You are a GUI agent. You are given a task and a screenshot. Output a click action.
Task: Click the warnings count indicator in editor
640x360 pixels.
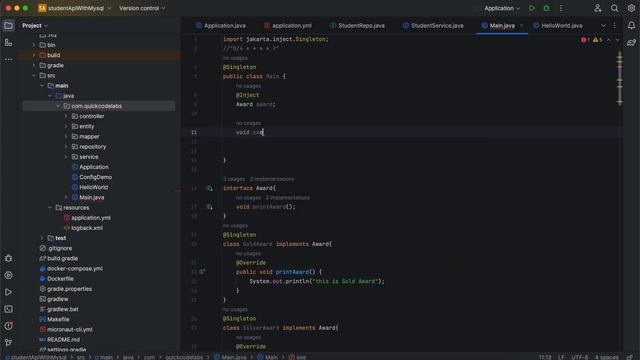coord(598,40)
